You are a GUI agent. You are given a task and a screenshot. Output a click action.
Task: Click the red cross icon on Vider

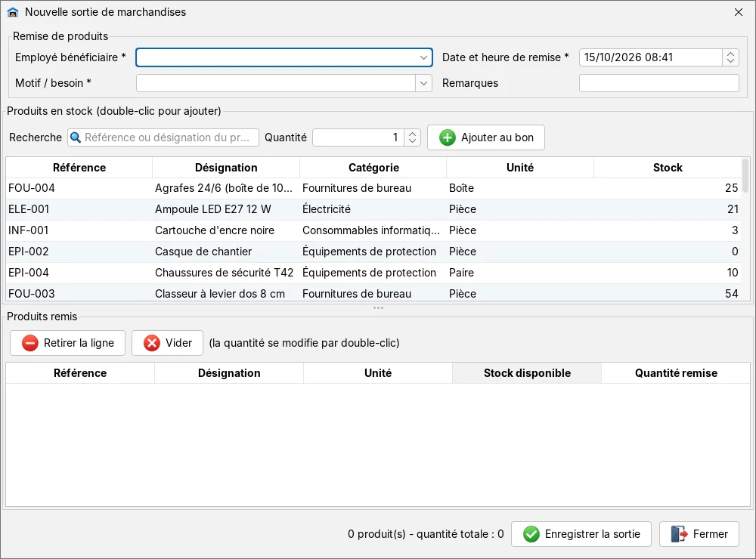(x=152, y=343)
